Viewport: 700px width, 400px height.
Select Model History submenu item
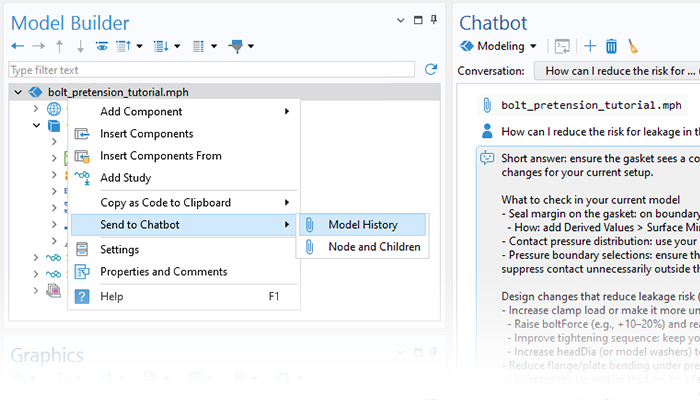point(362,225)
